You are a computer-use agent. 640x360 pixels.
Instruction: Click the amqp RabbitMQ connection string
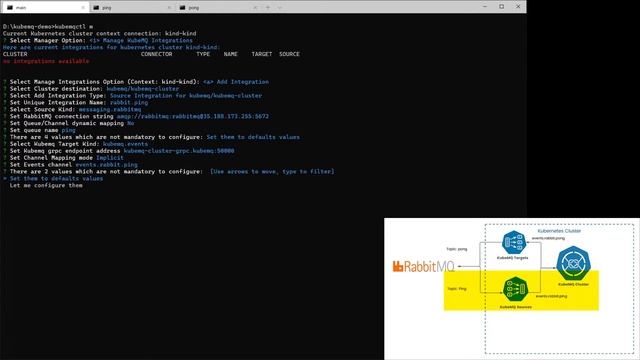(193, 116)
